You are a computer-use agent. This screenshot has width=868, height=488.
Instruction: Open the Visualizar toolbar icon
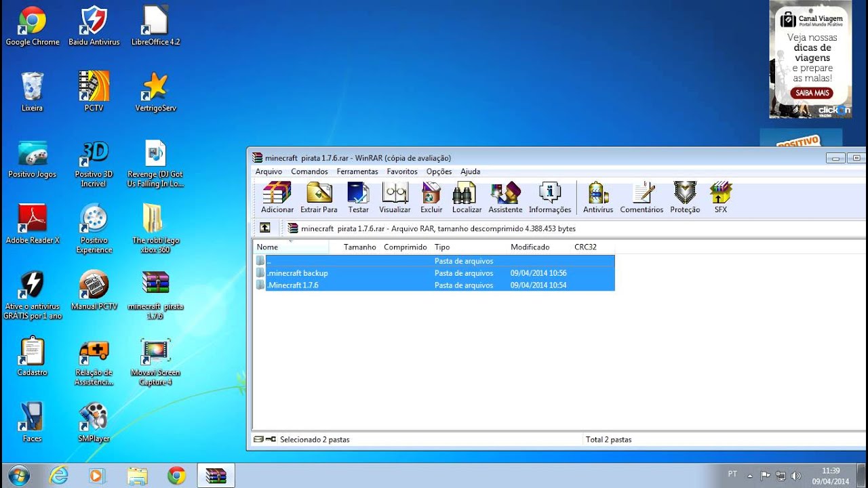[x=395, y=197]
